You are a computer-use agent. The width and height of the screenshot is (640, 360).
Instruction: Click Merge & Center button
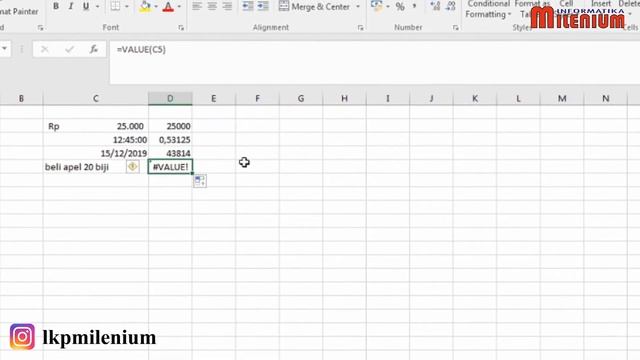point(314,7)
